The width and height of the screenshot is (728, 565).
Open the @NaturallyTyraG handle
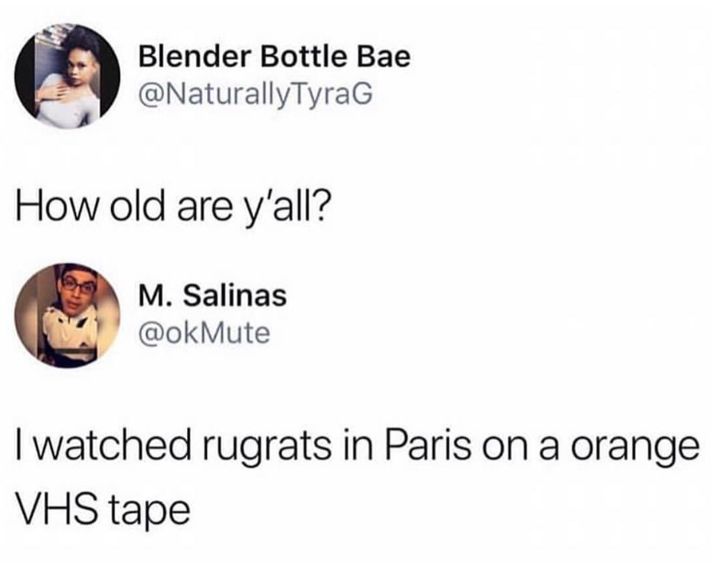click(255, 94)
